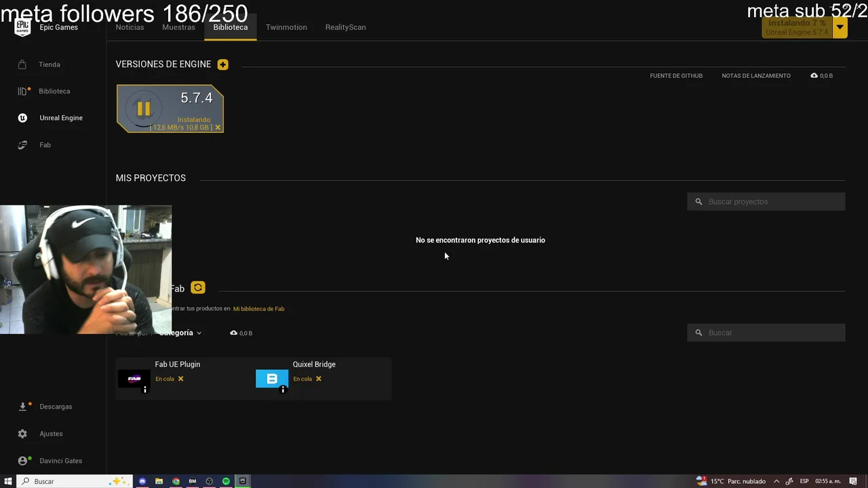Open Chrome from the taskbar
Image resolution: width=868 pixels, height=488 pixels.
(x=176, y=481)
